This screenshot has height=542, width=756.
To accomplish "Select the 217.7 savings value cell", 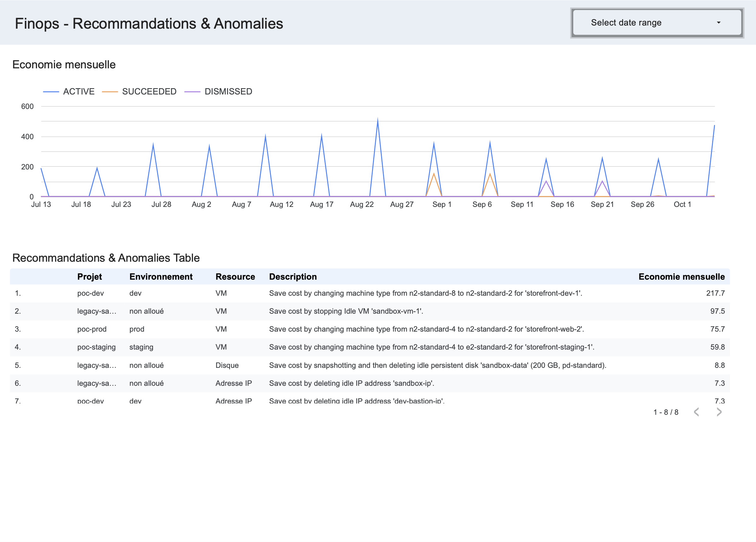I will 715,293.
